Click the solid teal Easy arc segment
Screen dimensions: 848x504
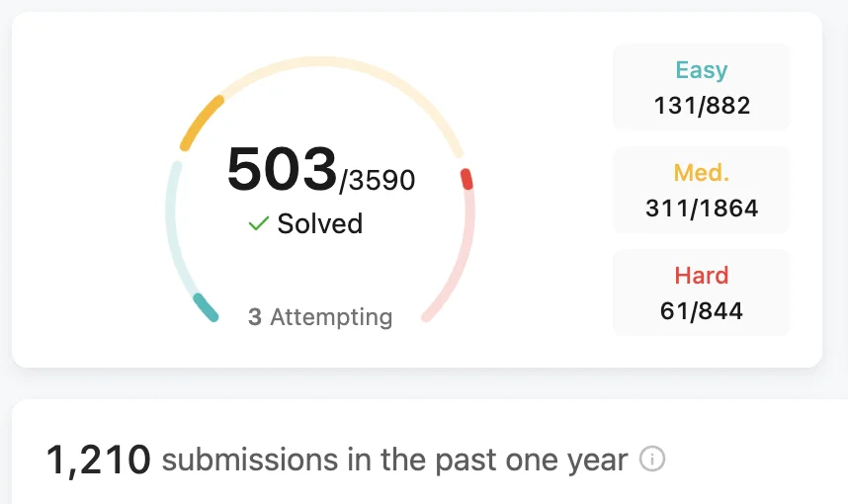[x=206, y=307]
